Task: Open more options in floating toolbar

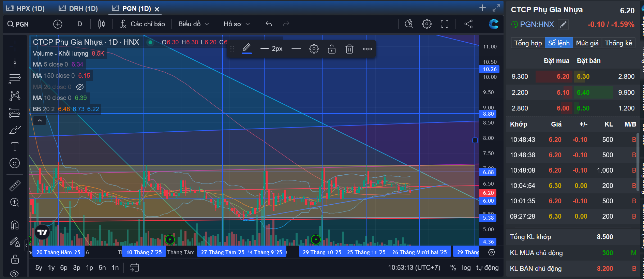Action: pos(367,49)
